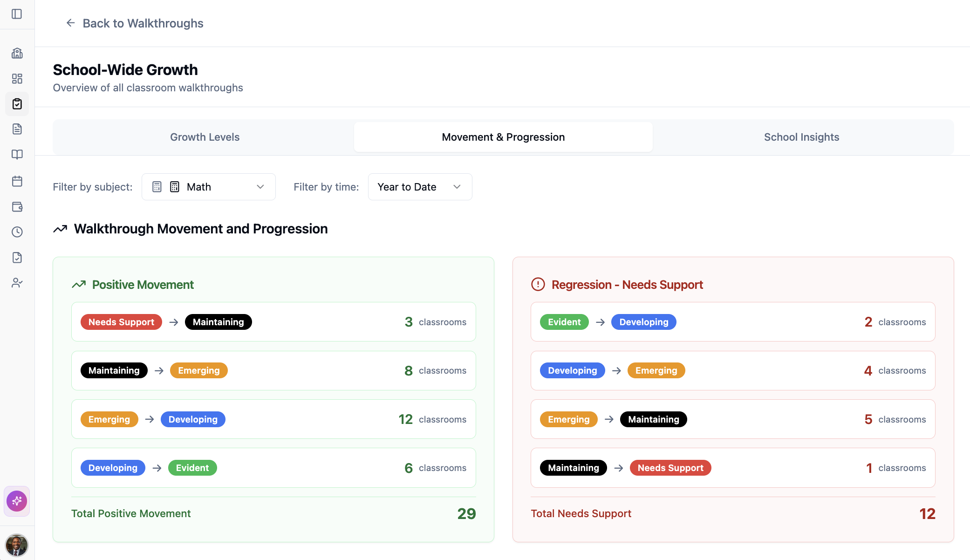Select the clock history icon
The height and width of the screenshot is (560, 970).
(x=17, y=232)
